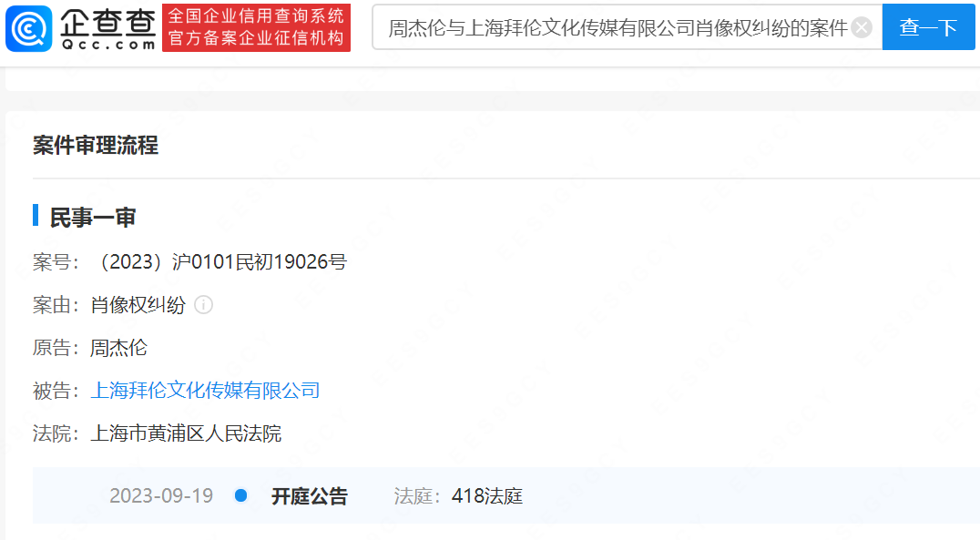Click the 案件审理流程 heading
This screenshot has width=980, height=540.
tap(95, 145)
